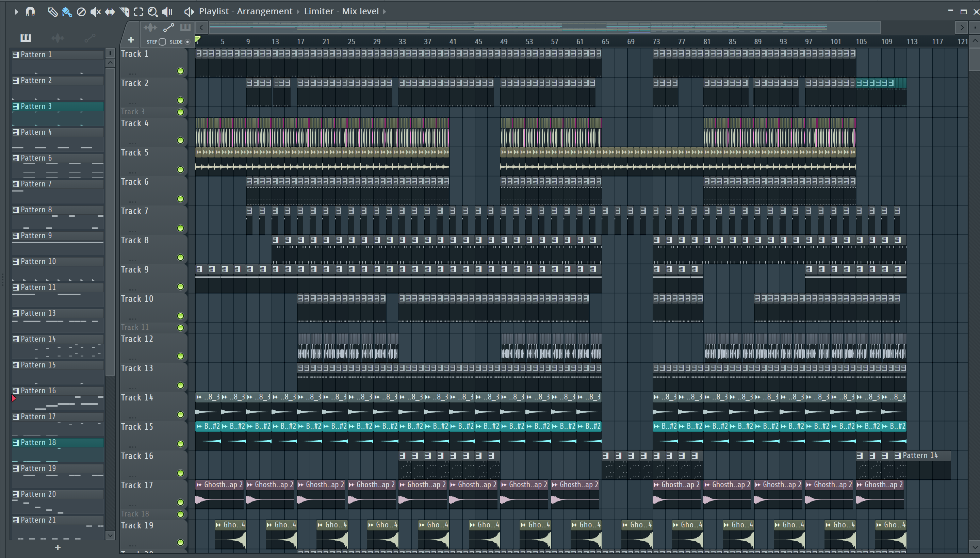The image size is (980, 558).
Task: Select the Track 12 header label
Action: pos(137,339)
